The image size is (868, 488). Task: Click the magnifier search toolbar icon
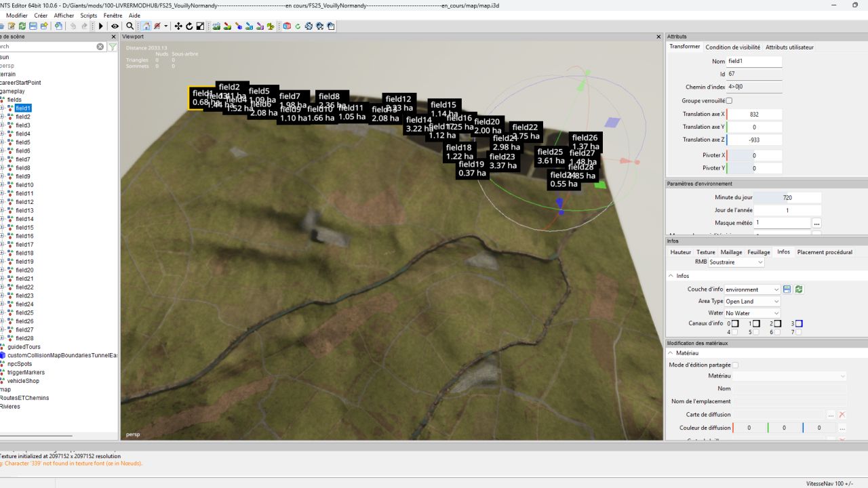pos(130,26)
